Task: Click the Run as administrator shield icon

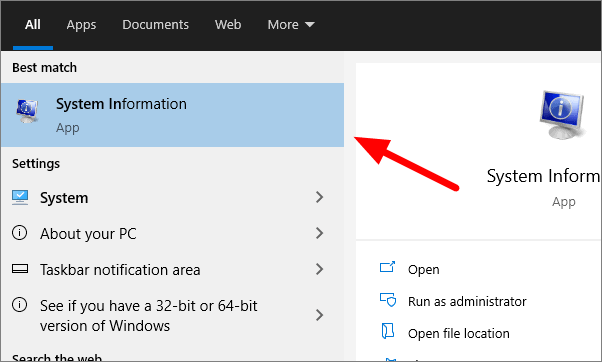Action: coord(388,300)
